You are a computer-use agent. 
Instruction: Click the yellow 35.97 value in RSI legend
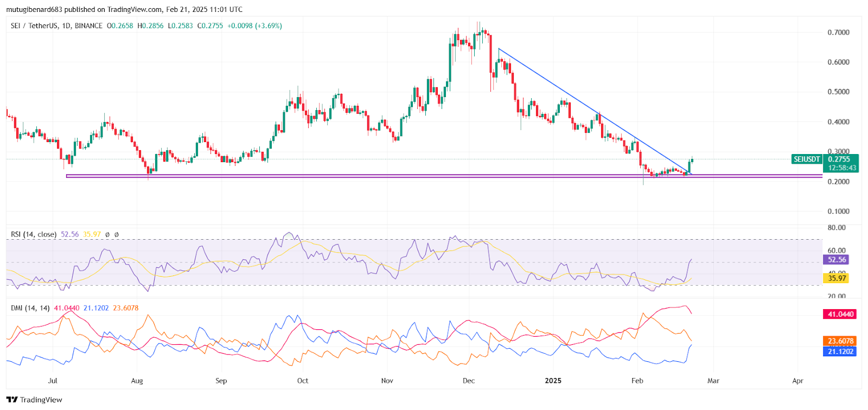92,234
